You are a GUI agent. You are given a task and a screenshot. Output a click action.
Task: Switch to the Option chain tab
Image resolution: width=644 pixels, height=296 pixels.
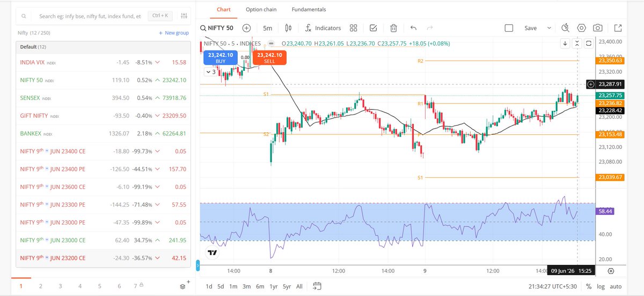point(261,10)
